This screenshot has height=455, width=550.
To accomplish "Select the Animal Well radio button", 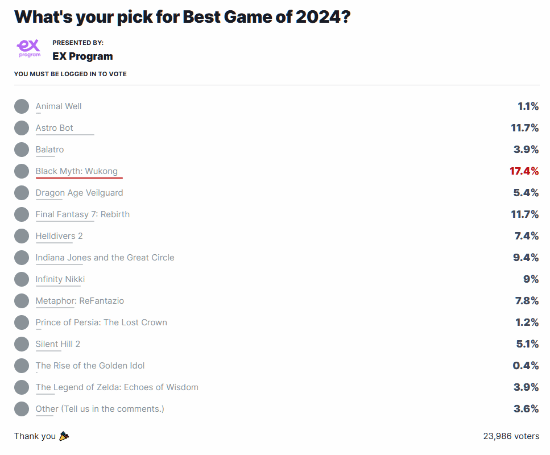I will (21, 106).
